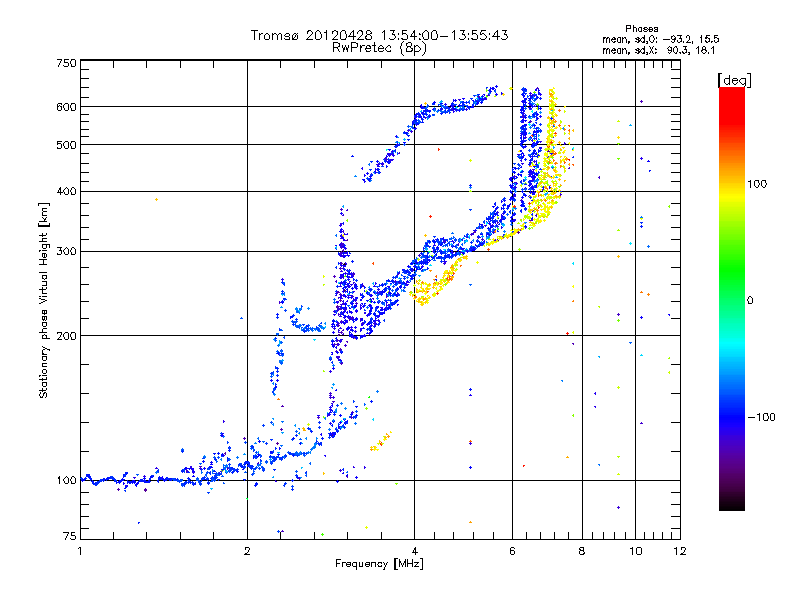Click the phase colorbar gradient
800x600 pixels.
732,299
